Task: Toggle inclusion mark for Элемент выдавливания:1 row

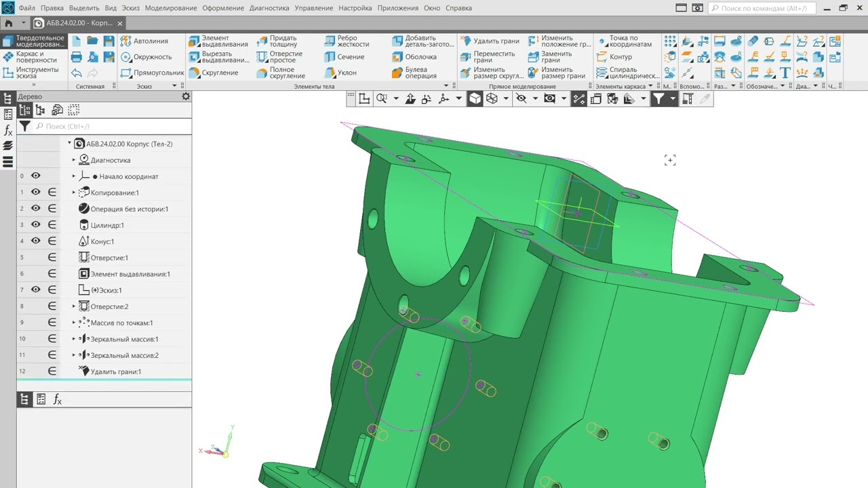Action: 52,274
